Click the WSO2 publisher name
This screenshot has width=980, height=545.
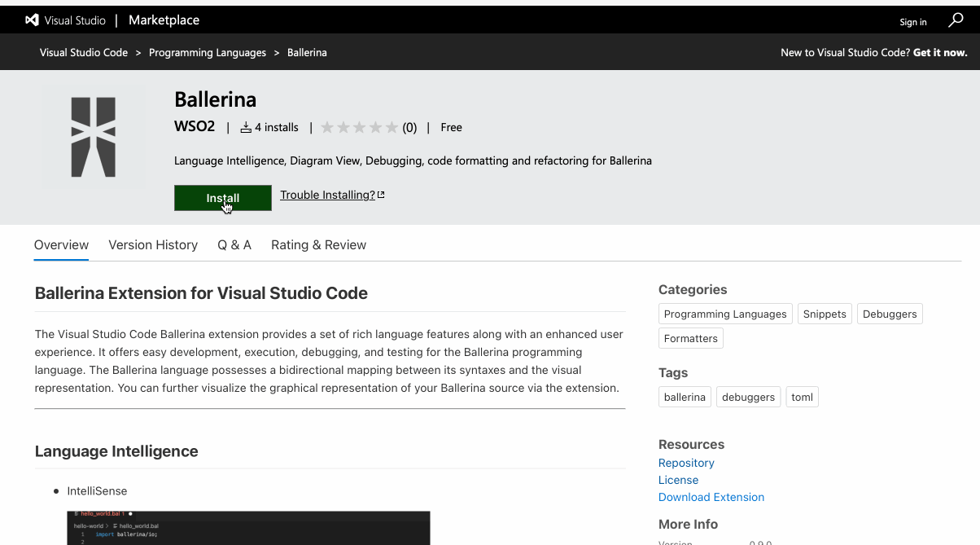(x=195, y=127)
